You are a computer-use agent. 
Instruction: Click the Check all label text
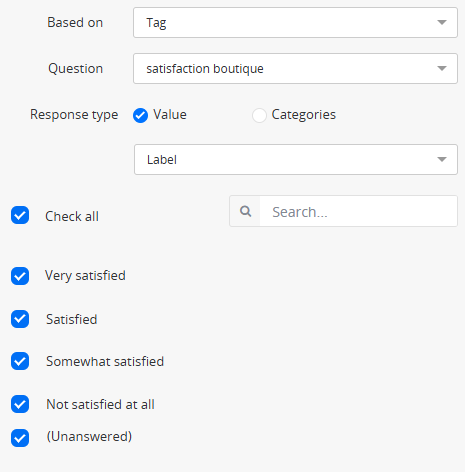[x=72, y=216]
